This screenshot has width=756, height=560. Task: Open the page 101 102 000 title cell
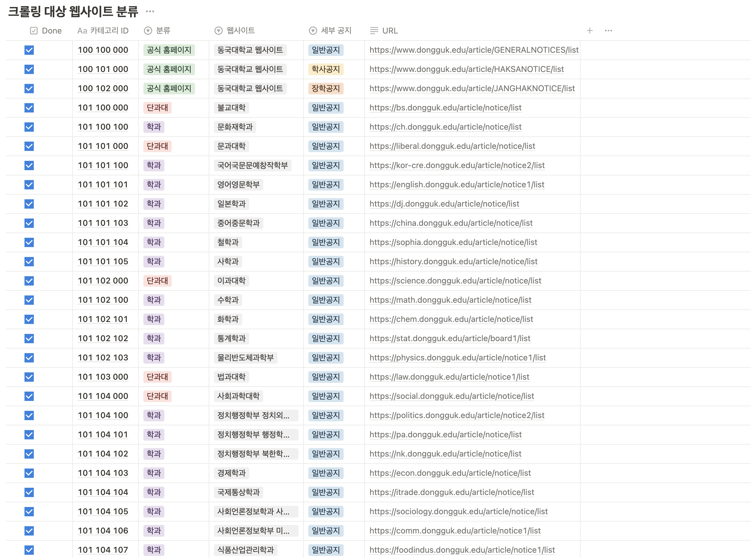click(x=103, y=281)
